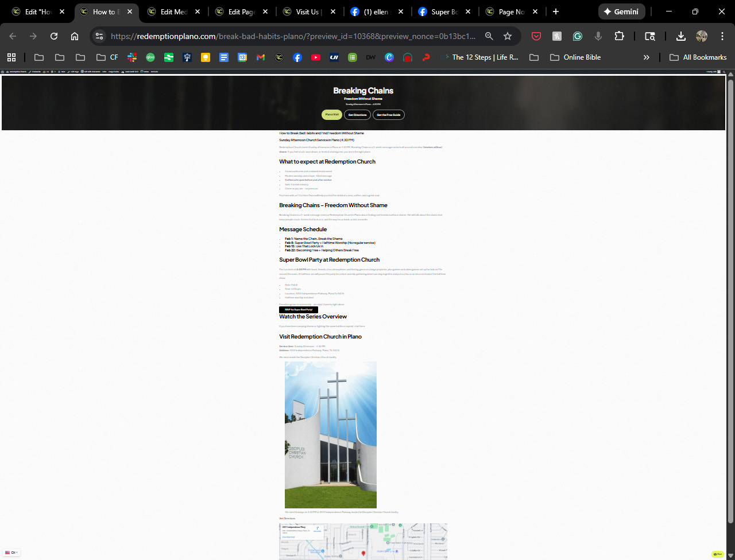Open the Grammarly extension icon
735x560 pixels.
(578, 36)
